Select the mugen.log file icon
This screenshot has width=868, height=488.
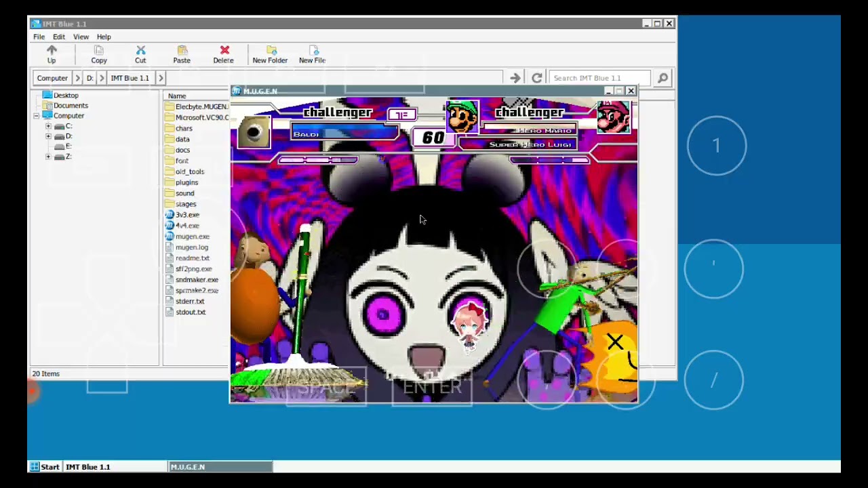(x=170, y=247)
